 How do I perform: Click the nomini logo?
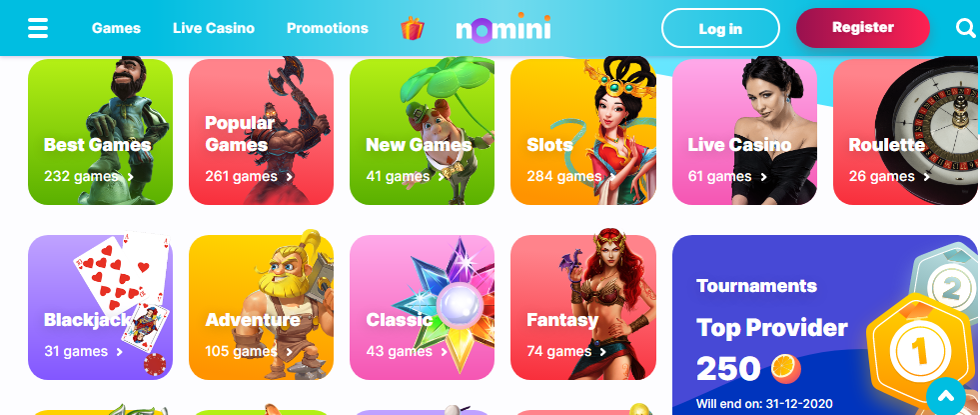pyautogui.click(x=503, y=28)
